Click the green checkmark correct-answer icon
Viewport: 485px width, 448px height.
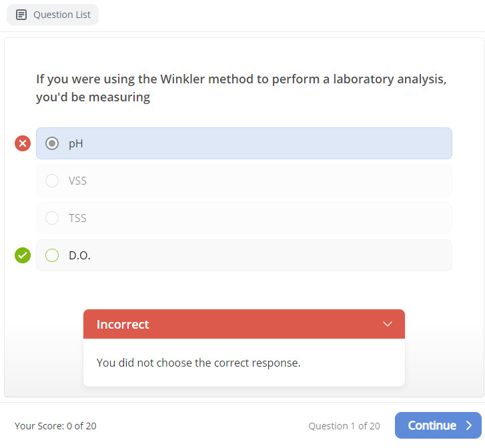pyautogui.click(x=23, y=255)
